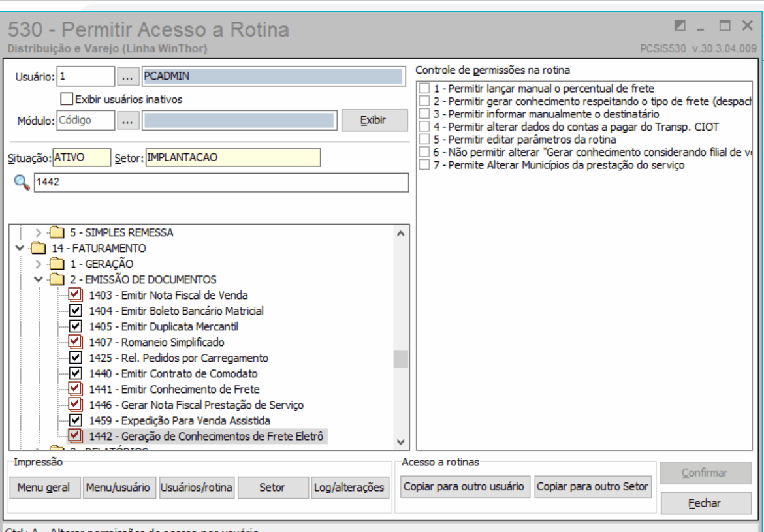
Task: Click the tree scrollbar down arrow
Action: point(401,442)
